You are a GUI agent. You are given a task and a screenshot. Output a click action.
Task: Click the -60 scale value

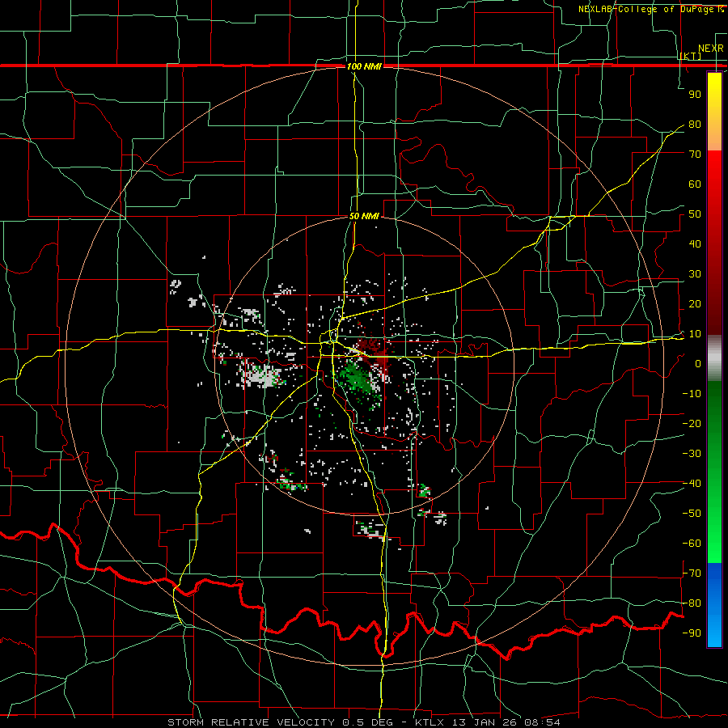692,544
